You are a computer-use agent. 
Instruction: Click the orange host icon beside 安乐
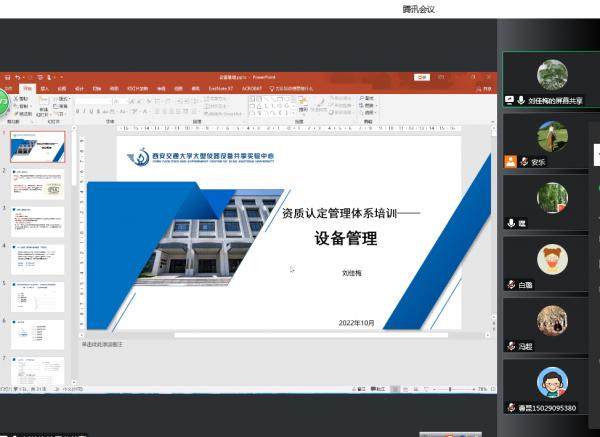510,161
